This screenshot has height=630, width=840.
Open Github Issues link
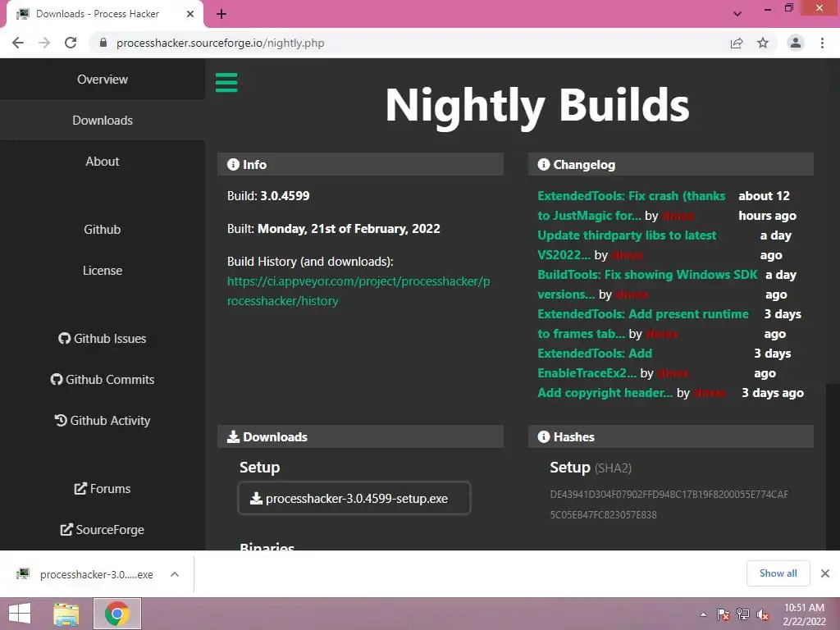pyautogui.click(x=103, y=339)
